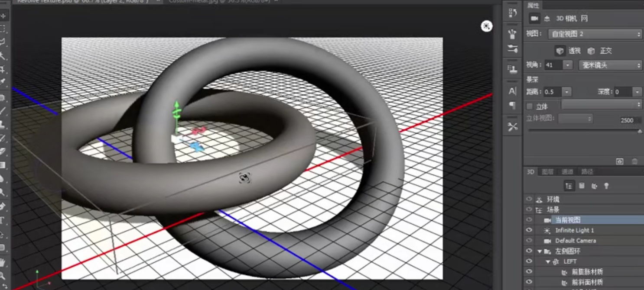644x290 pixels.
Task: Hide the 左侧圆环 group
Action: (529, 251)
